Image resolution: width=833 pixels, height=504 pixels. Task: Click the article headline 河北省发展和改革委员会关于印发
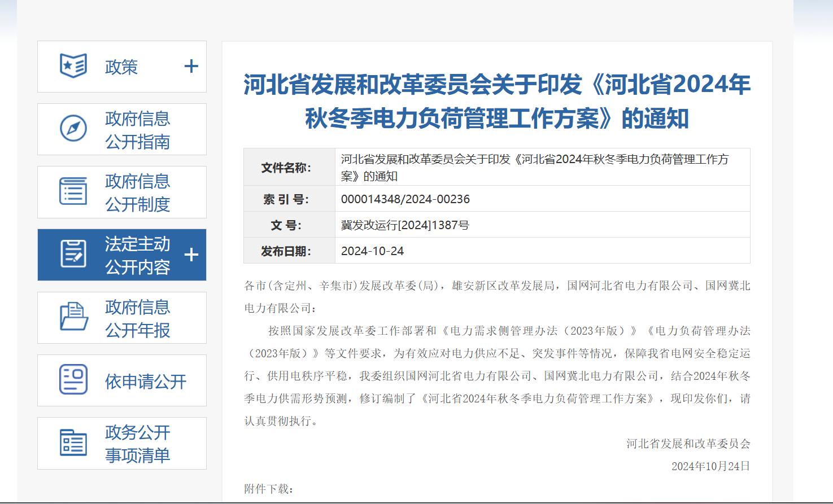point(497,102)
